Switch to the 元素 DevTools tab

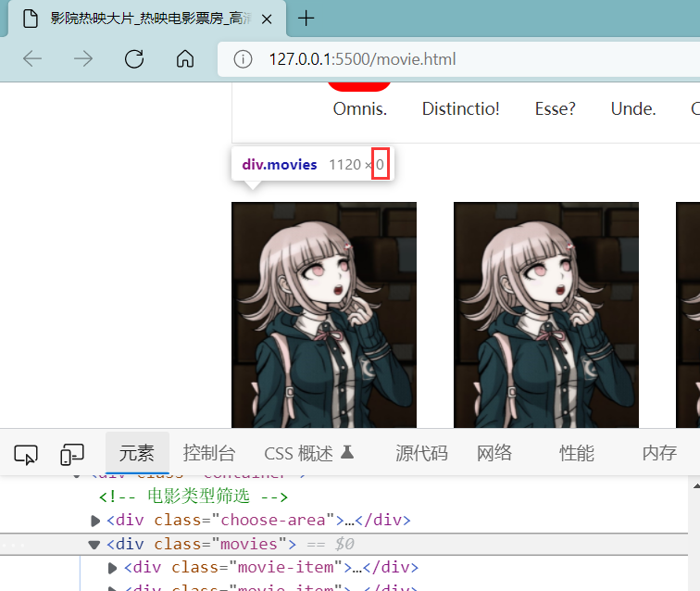tap(137, 453)
